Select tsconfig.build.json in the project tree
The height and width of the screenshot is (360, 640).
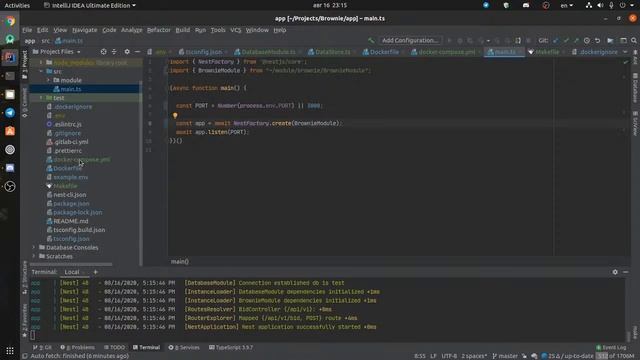tap(79, 230)
